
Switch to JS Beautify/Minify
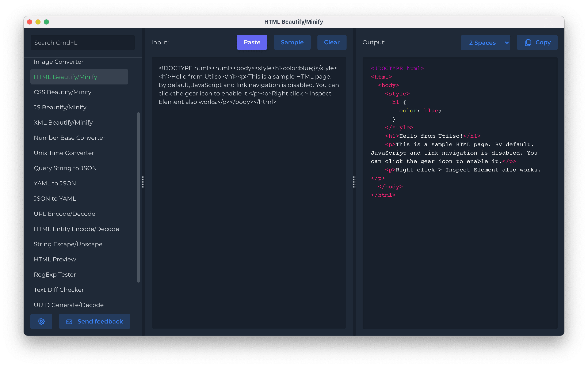60,107
